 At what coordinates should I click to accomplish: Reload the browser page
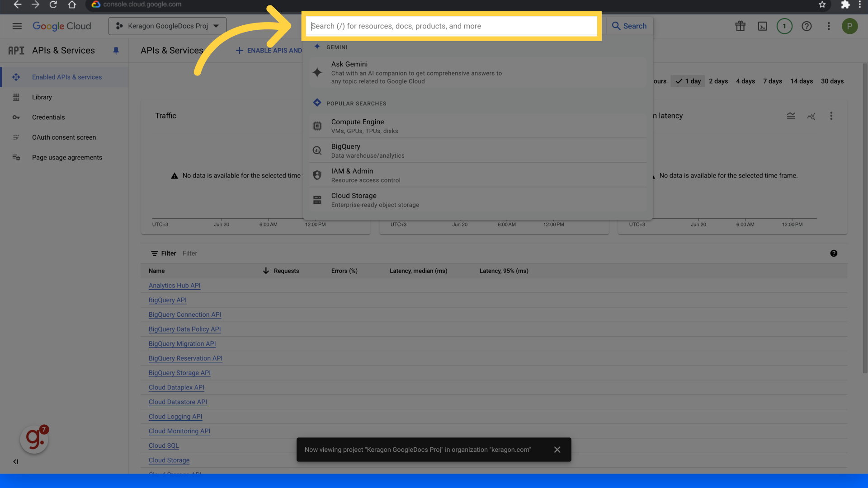point(53,5)
